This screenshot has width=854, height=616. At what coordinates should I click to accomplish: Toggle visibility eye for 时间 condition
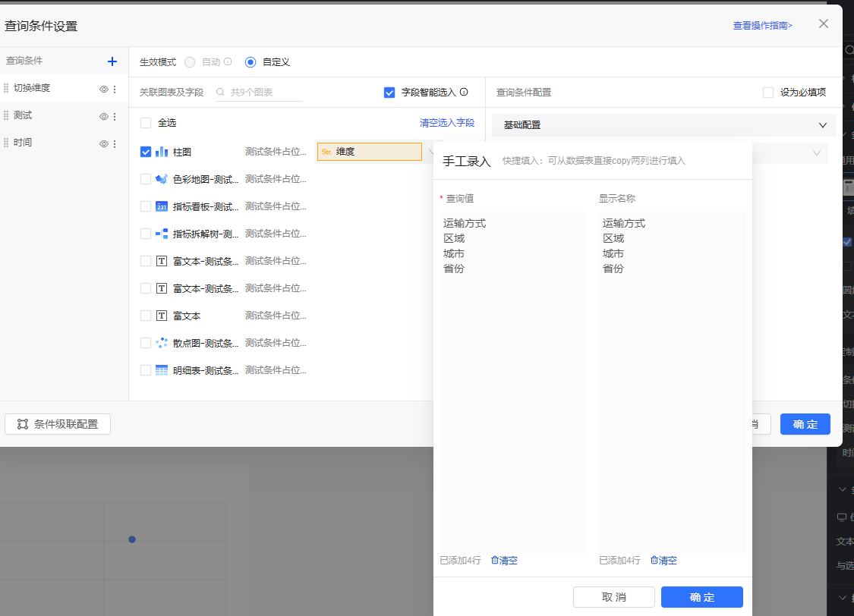click(x=104, y=143)
